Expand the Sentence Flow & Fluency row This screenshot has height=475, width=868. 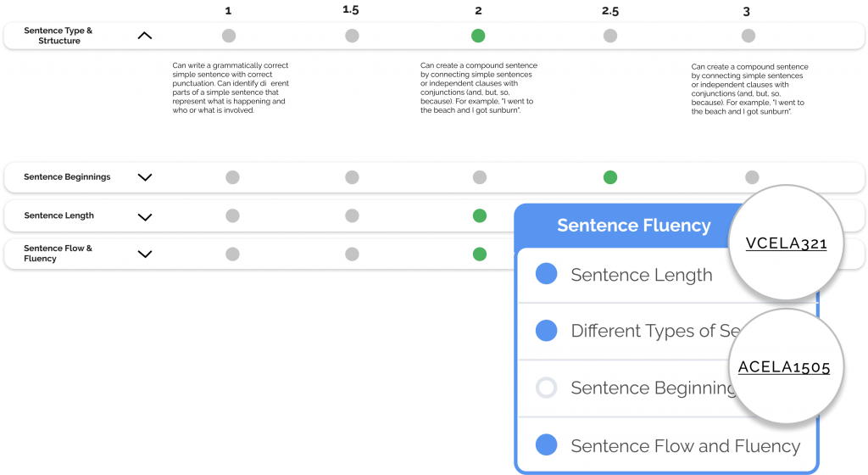coord(144,254)
